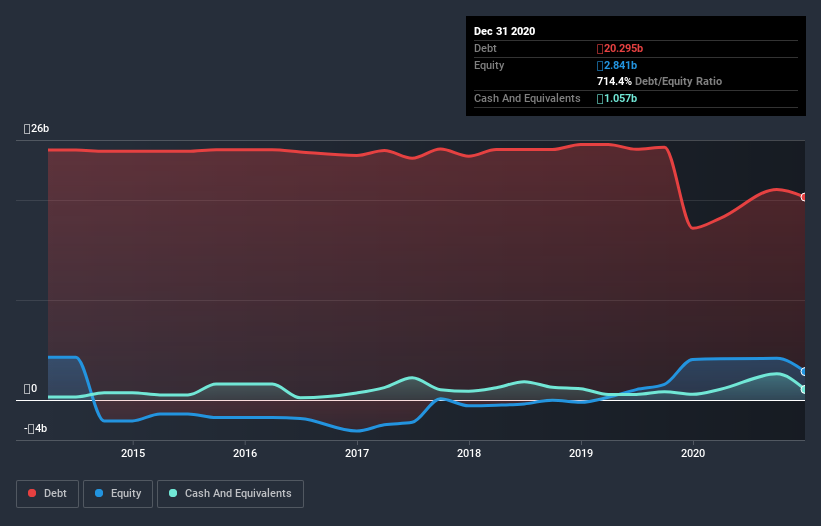Click the 1.057b cash value in tooltip
The width and height of the screenshot is (821, 526).
click(617, 98)
